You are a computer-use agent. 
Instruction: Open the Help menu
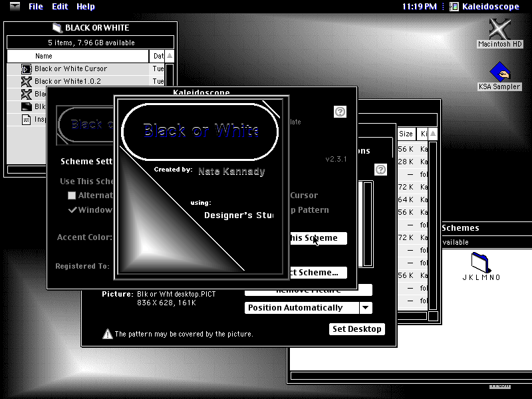[86, 7]
